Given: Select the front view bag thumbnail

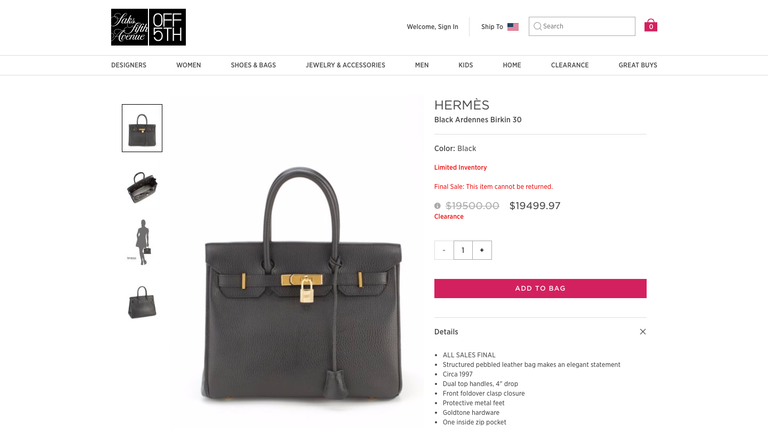Looking at the screenshot, I should pos(142,128).
